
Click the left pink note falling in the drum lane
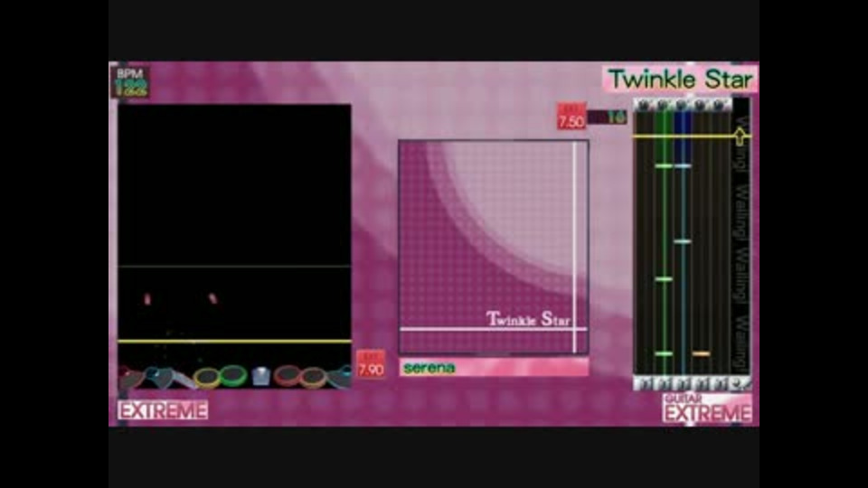[147, 299]
